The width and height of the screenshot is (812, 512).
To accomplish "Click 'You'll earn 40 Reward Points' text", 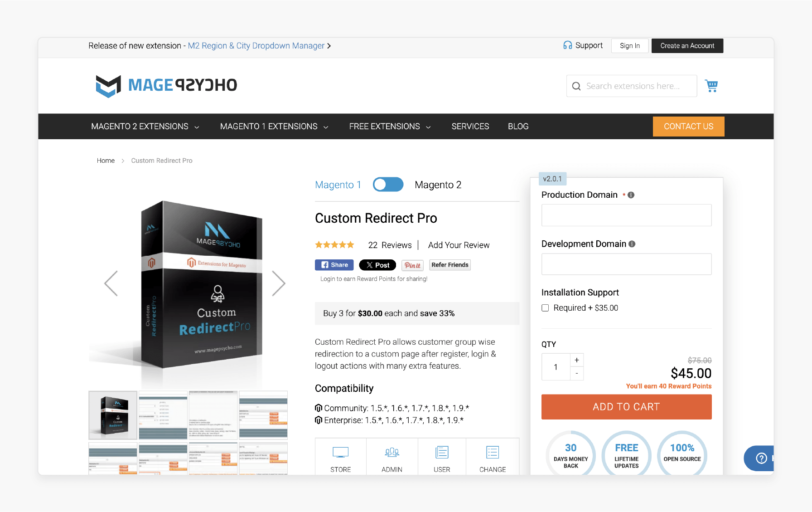I will tap(669, 386).
